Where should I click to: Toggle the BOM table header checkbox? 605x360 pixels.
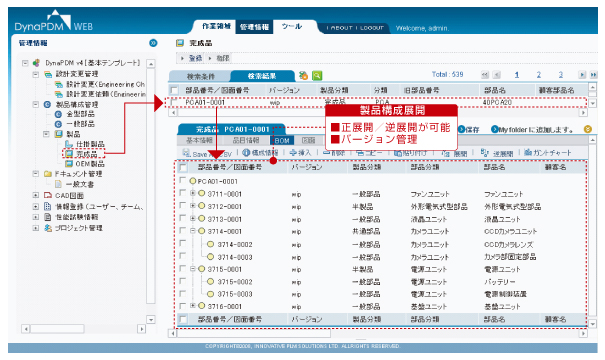coord(183,167)
